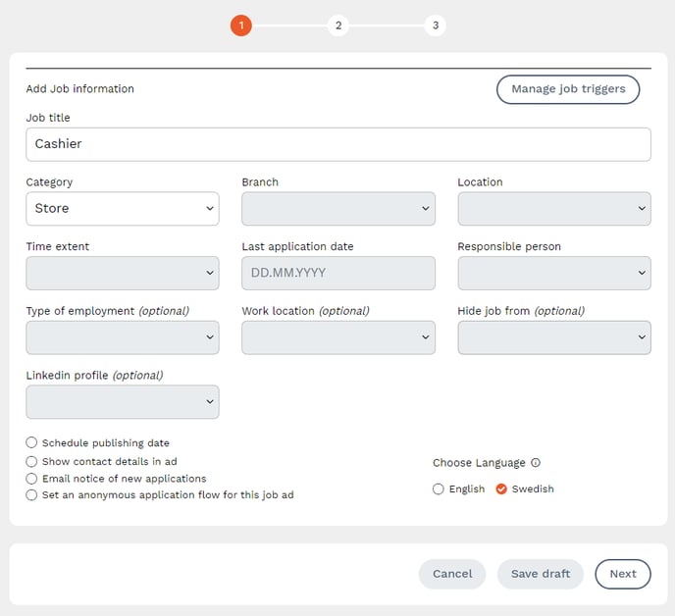Go to step 3 in progress indicator
Screen dimensions: 675x616
pos(436,26)
